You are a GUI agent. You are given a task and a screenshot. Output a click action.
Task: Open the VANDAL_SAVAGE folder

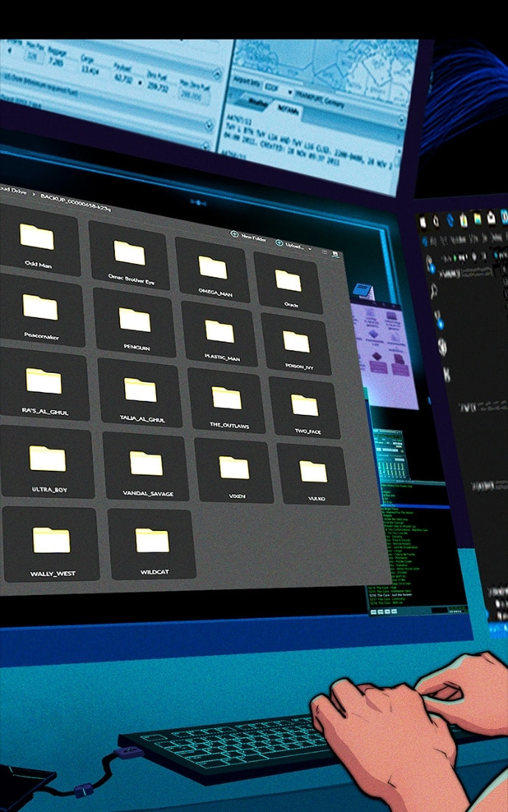[147, 466]
